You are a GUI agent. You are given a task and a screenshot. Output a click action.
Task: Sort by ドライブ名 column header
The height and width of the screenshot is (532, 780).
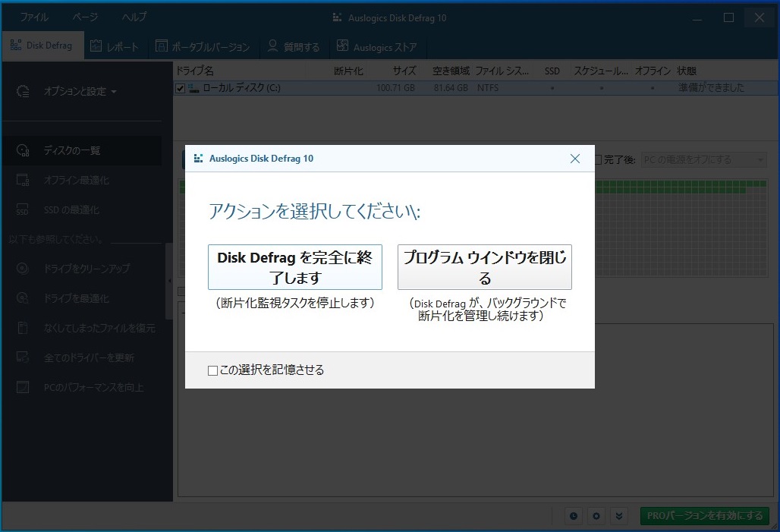pyautogui.click(x=195, y=71)
